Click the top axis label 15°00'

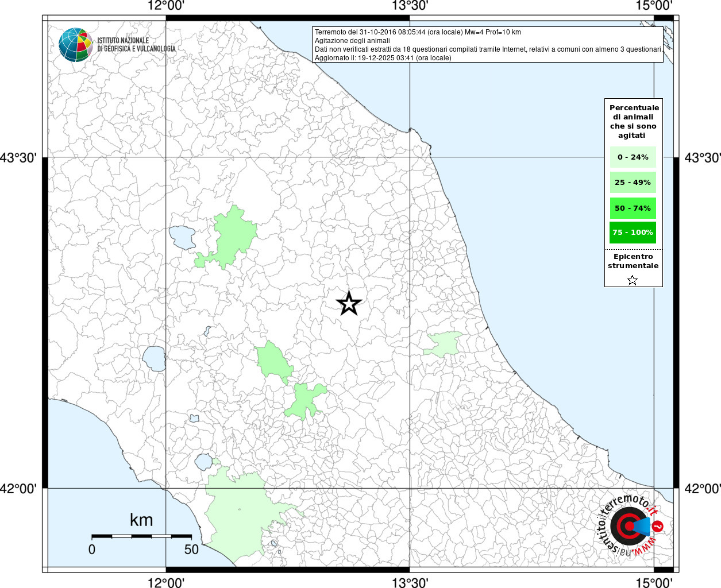tap(654, 6)
